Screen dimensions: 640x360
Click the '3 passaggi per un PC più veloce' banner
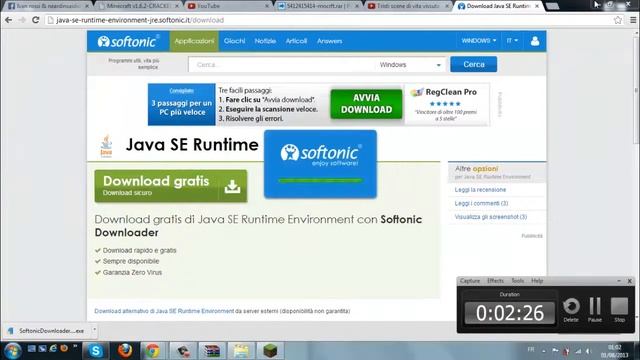(182, 104)
